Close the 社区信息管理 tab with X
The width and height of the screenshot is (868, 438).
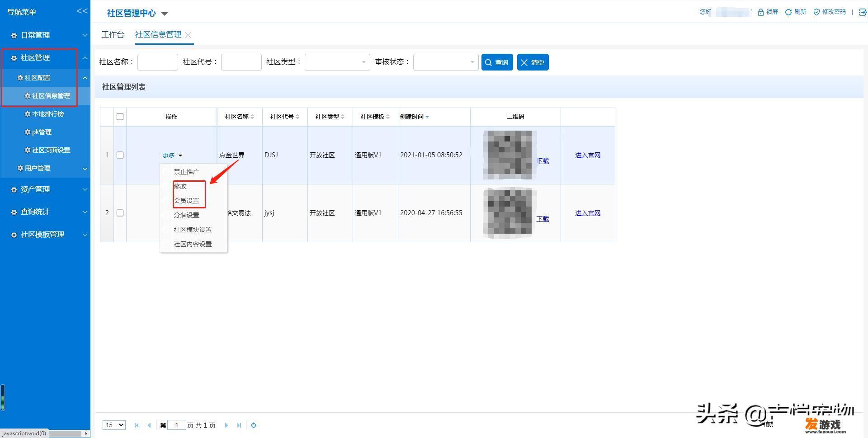[x=188, y=35]
